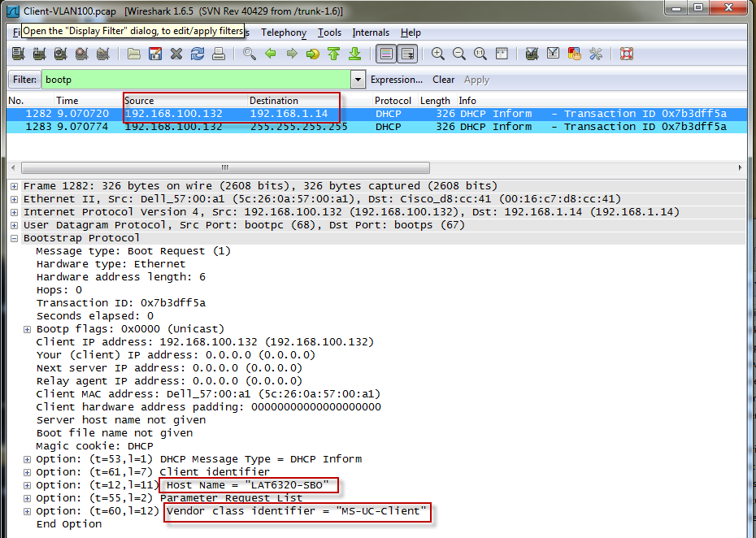The width and height of the screenshot is (756, 538).
Task: Expand Internet Protocol Version 4 node
Action: point(15,212)
